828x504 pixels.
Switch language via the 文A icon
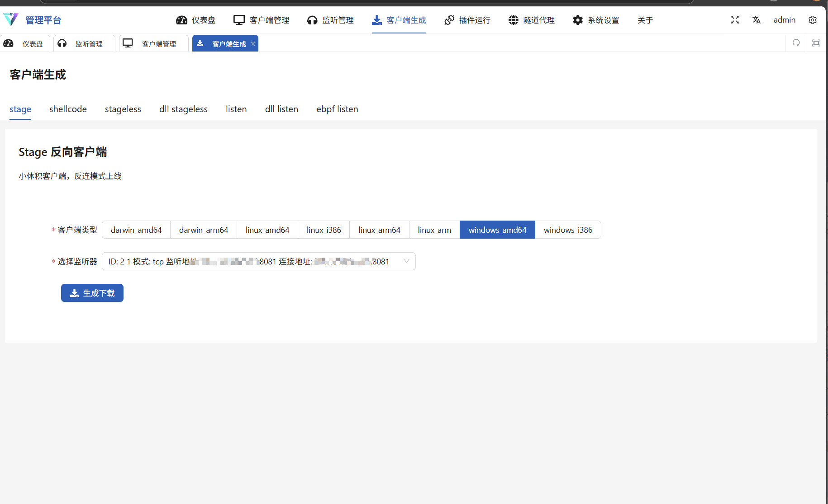756,20
